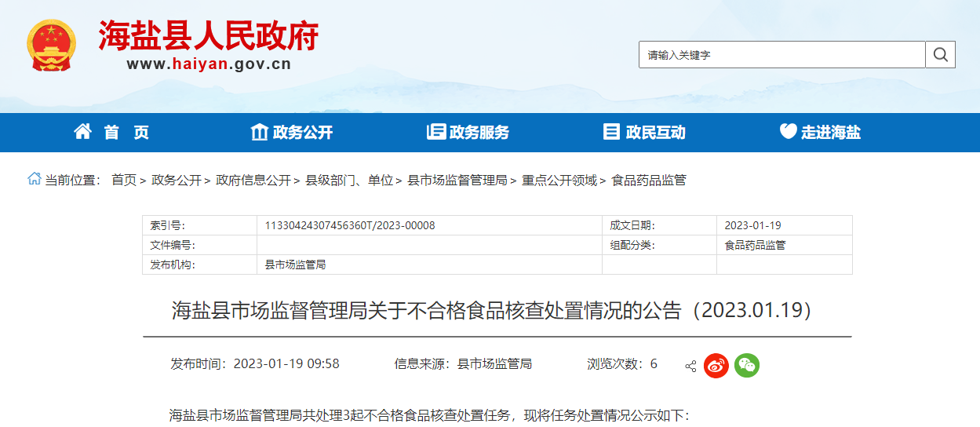980x427 pixels.
Task: Click the 发布机构 label cell
Action: point(199,265)
